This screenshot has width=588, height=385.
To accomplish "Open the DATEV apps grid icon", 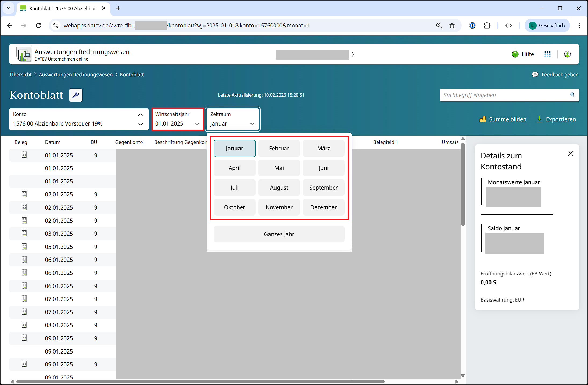I will click(547, 54).
